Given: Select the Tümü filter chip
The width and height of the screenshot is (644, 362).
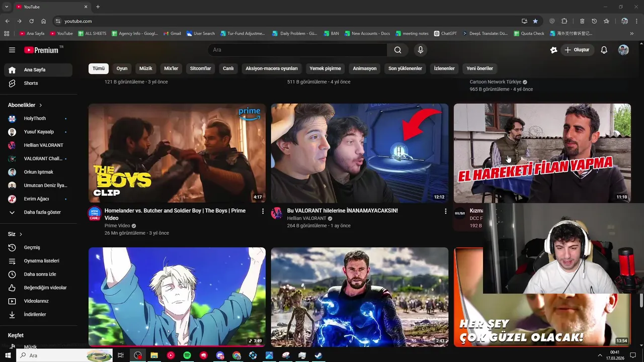Looking at the screenshot, I should 99,68.
